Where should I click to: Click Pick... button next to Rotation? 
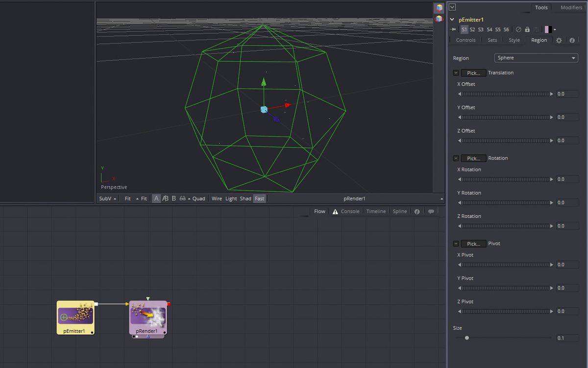473,158
